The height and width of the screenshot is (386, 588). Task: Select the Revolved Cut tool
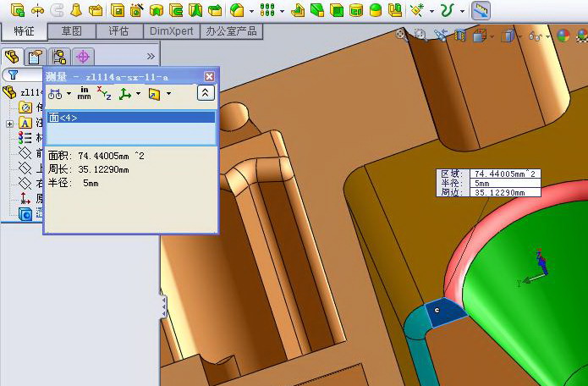157,10
